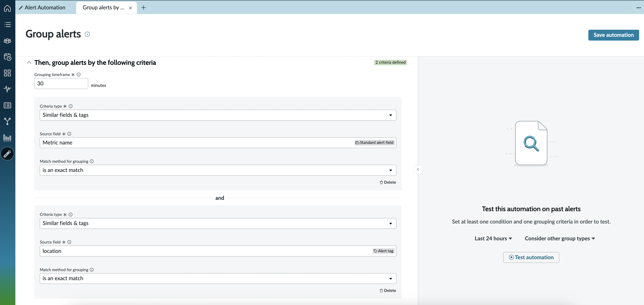The height and width of the screenshot is (305, 644).
Task: Open the three-dot more options menu
Action: click(639, 8)
